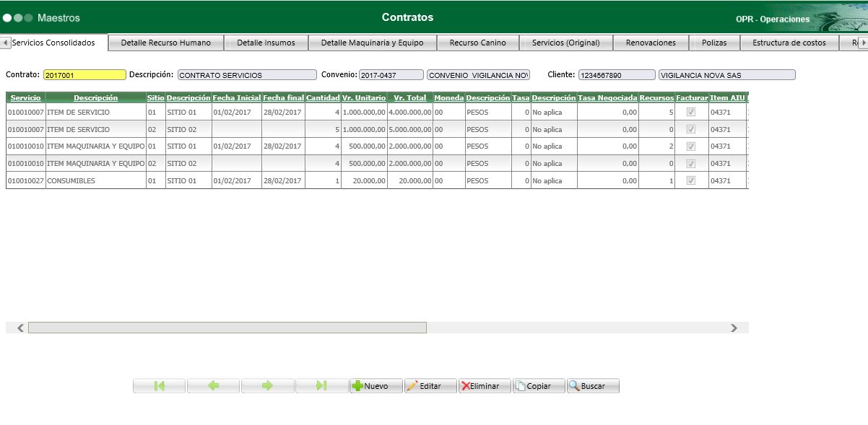The height and width of the screenshot is (425, 868).
Task: Open the Servicios (Original) tab
Action: click(x=566, y=43)
